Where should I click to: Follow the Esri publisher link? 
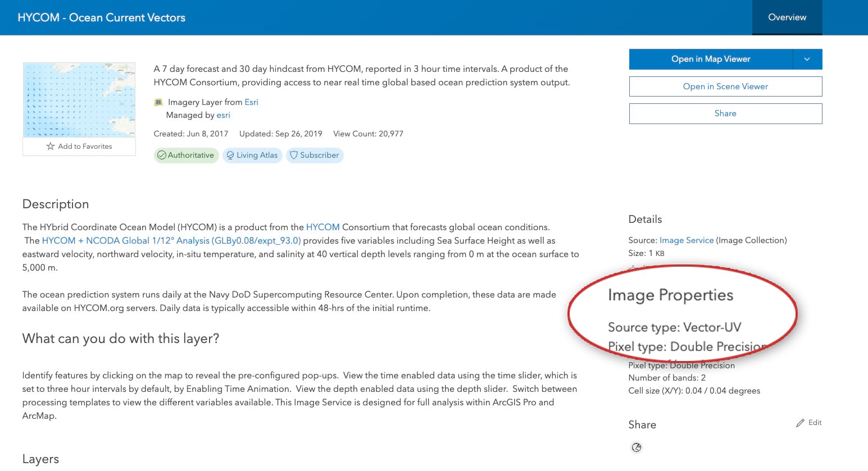pyautogui.click(x=251, y=102)
